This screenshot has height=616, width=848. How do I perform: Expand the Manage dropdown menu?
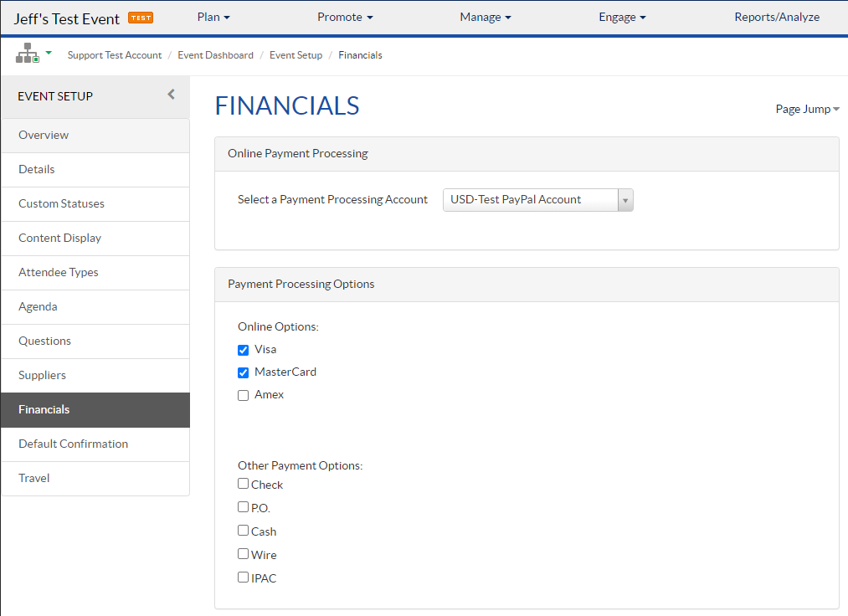pos(486,18)
